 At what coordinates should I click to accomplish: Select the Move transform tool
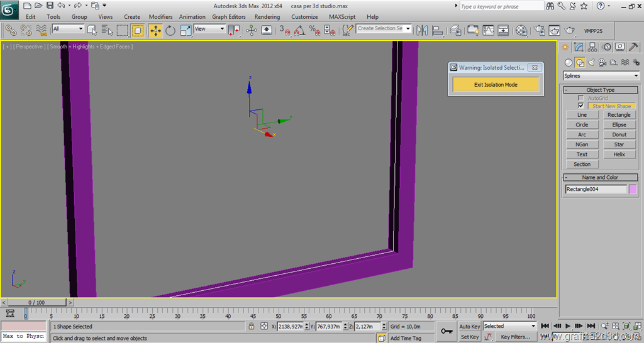click(x=155, y=30)
